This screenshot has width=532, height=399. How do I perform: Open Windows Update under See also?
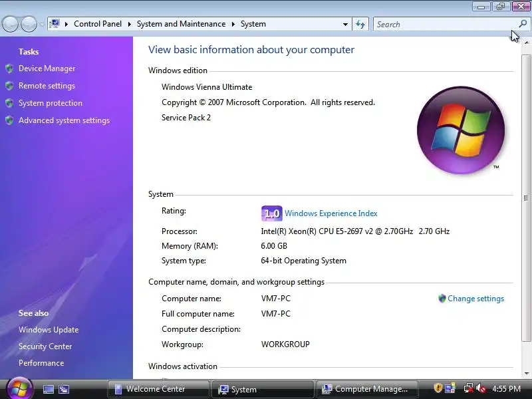point(49,330)
